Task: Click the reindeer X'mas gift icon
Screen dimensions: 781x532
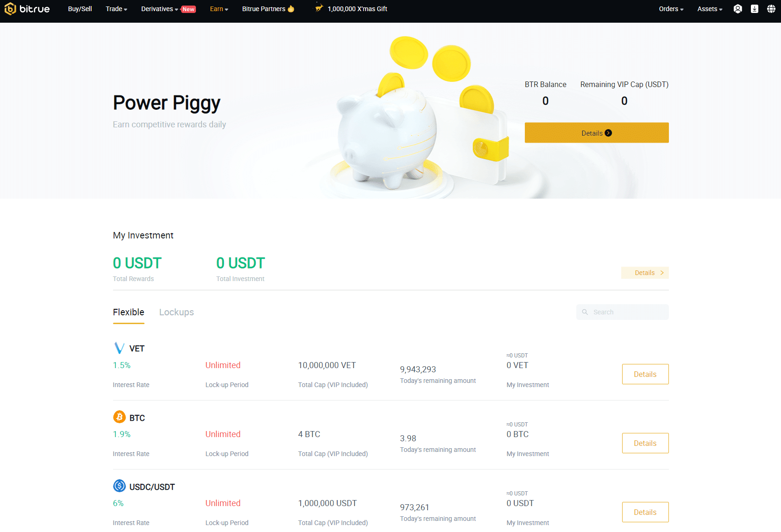Action: tap(319, 7)
